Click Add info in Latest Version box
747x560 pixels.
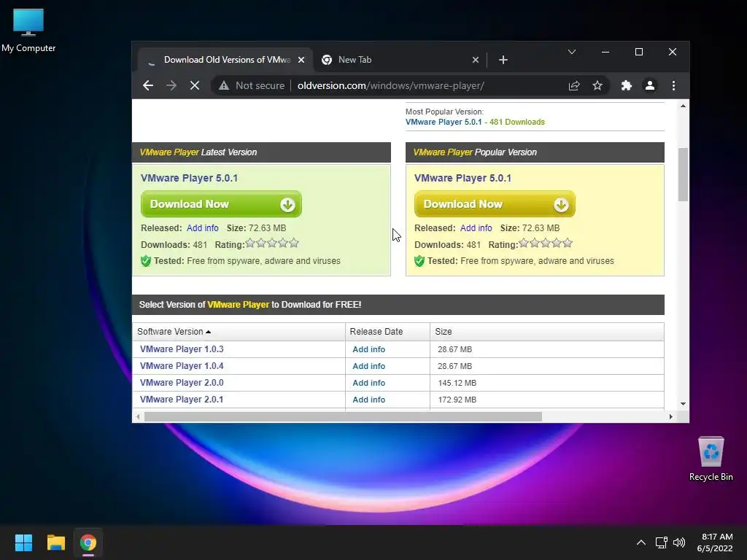click(x=203, y=228)
